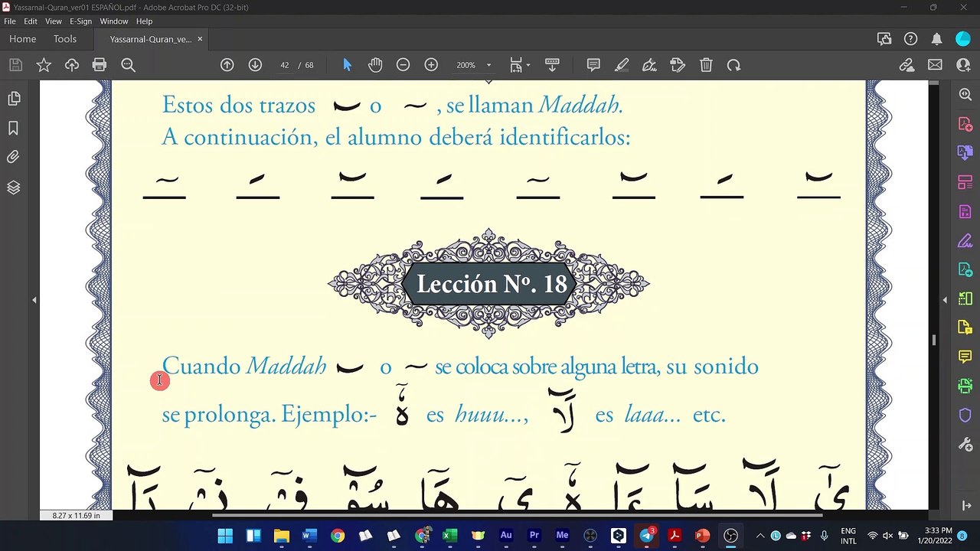Click the cloud upload icon
Screen dimensions: 980x551
tap(72, 65)
